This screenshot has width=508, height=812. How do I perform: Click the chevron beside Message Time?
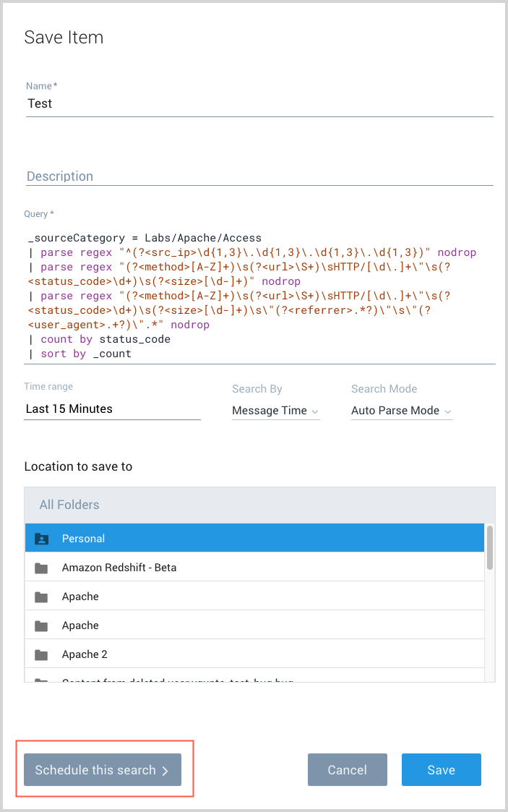click(314, 411)
